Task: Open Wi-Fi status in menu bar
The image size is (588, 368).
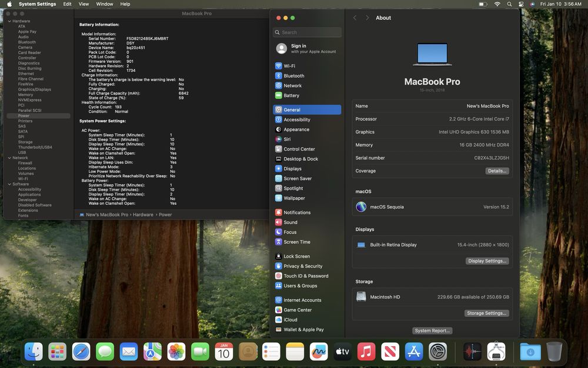Action: click(x=497, y=4)
